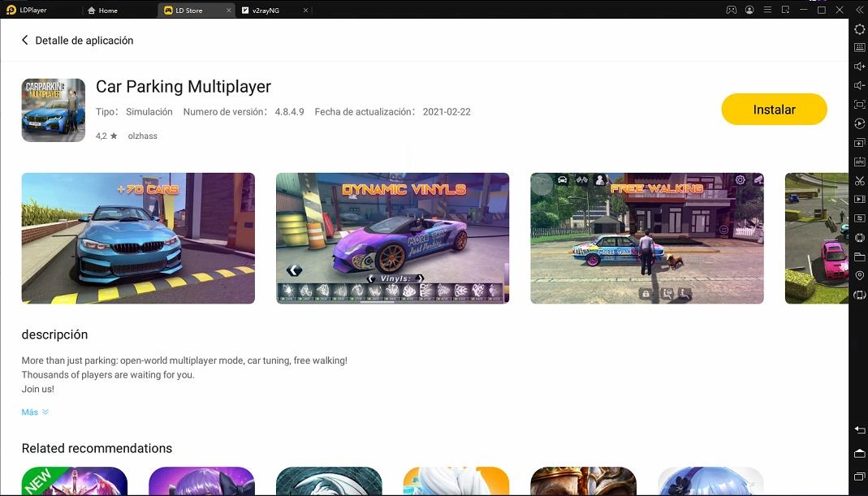Go back using Detalle de aplicación arrow
Image resolution: width=868 pixels, height=496 pixels.
tap(25, 41)
